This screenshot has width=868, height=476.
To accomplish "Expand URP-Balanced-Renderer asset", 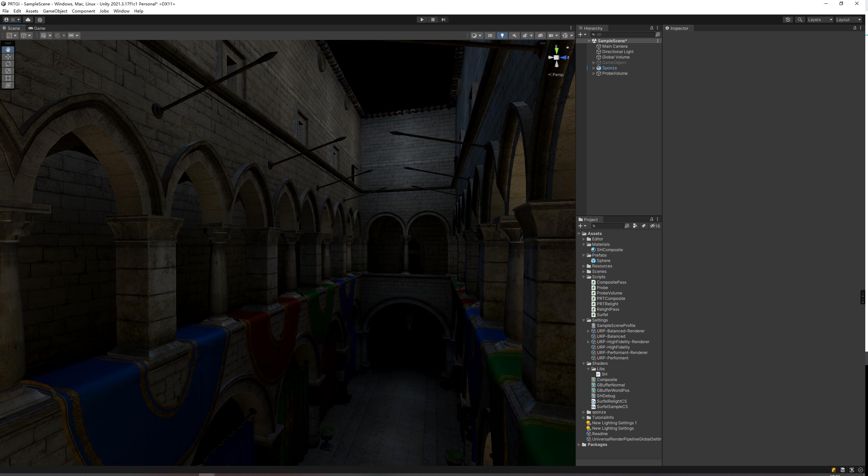I will pyautogui.click(x=588, y=331).
